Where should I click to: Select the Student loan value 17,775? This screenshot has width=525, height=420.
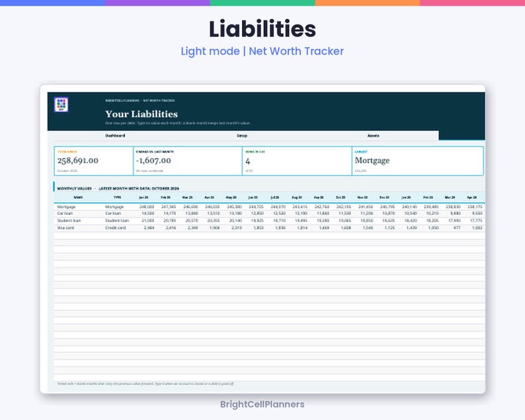[x=476, y=221]
